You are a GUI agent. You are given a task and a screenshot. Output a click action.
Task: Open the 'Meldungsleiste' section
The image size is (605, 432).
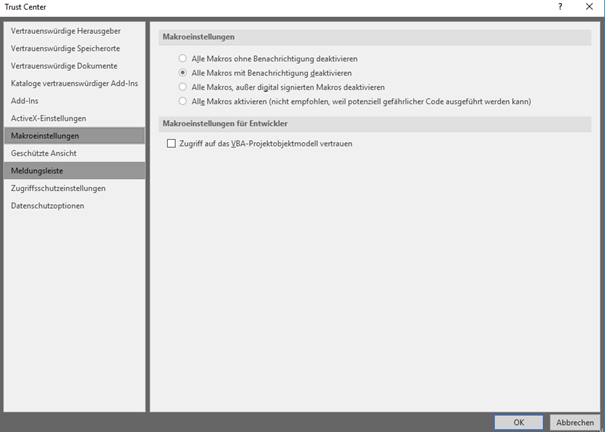click(x=37, y=171)
